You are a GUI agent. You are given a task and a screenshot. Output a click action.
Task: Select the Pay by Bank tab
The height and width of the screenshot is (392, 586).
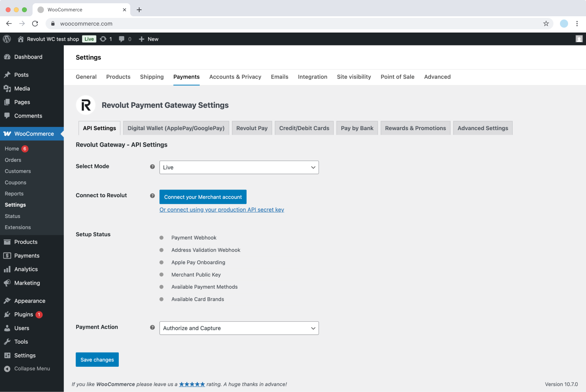point(357,128)
